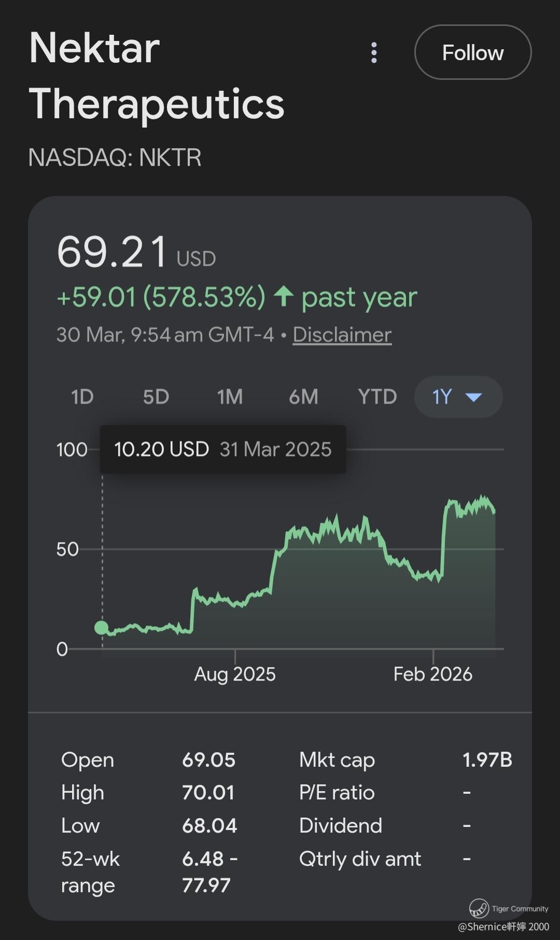Click the Nektar Therapeutics title

[156, 76]
